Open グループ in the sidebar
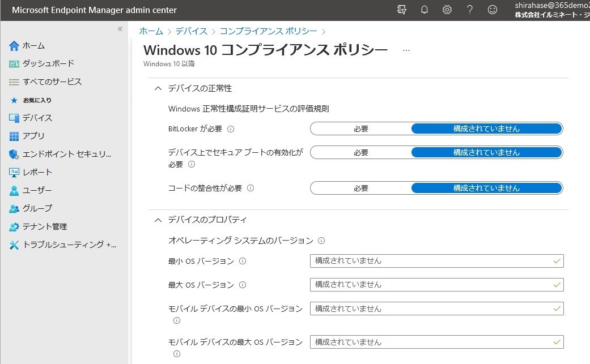This screenshot has height=364, width=590. (x=37, y=208)
